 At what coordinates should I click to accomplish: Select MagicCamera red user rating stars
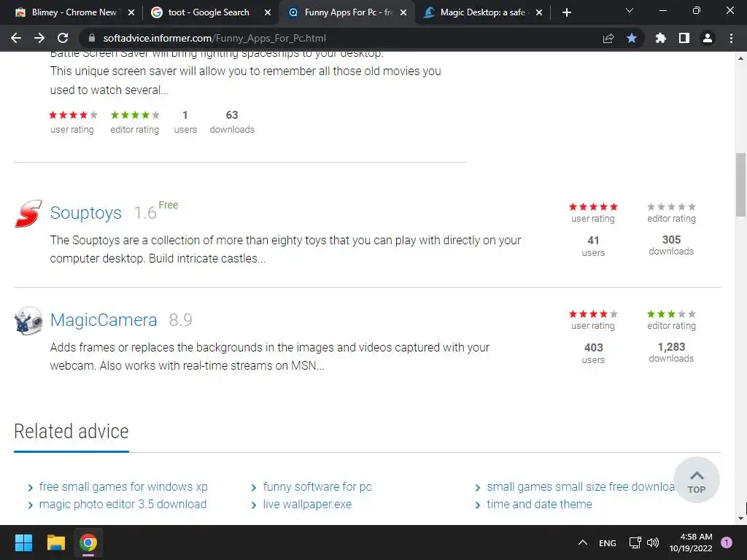tap(593, 314)
